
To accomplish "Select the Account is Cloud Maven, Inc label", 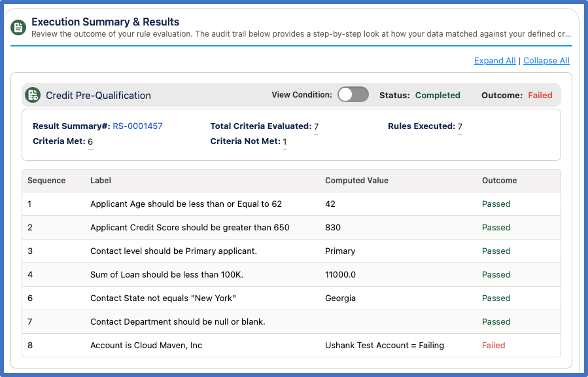I will 147,346.
